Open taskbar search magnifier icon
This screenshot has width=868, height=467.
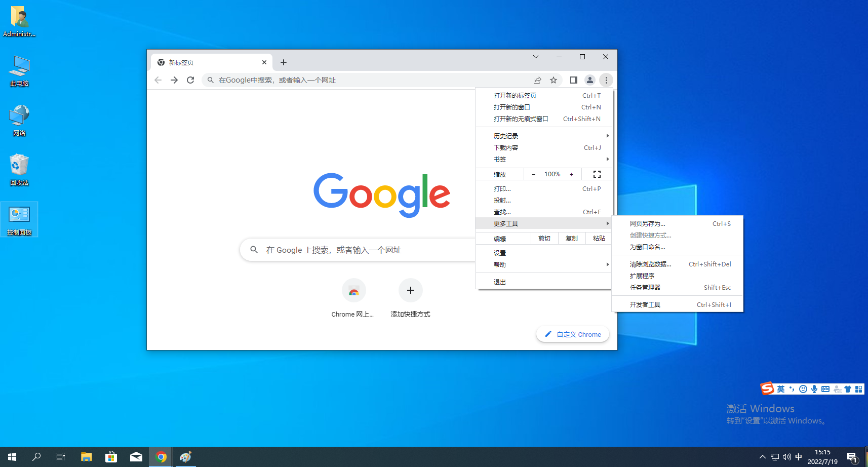pyautogui.click(x=36, y=457)
